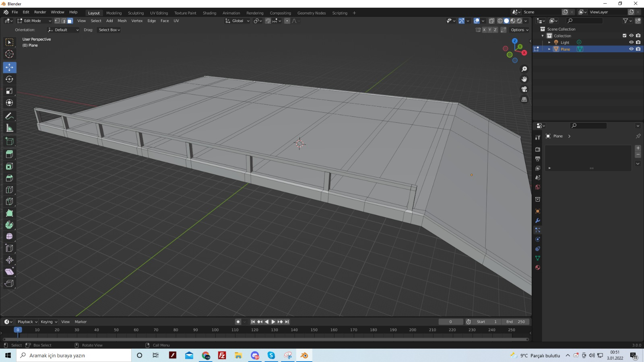Choose the Loop Cut tool

coord(9,190)
